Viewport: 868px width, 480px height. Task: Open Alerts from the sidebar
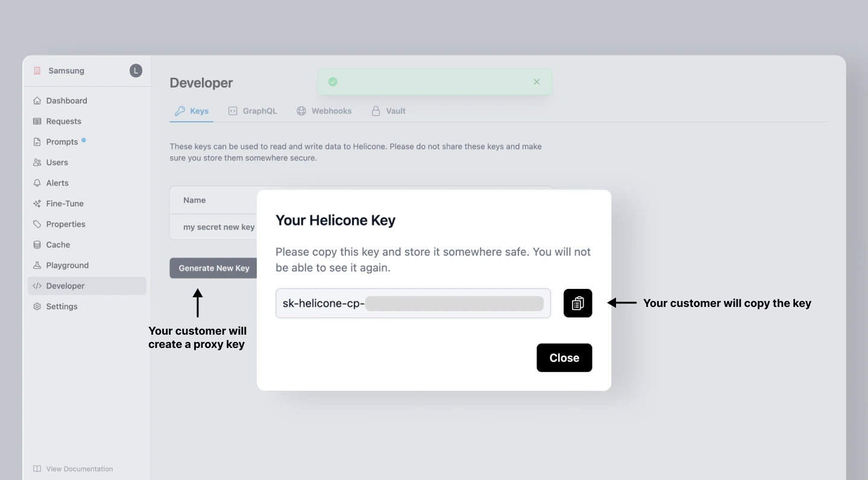pyautogui.click(x=57, y=183)
